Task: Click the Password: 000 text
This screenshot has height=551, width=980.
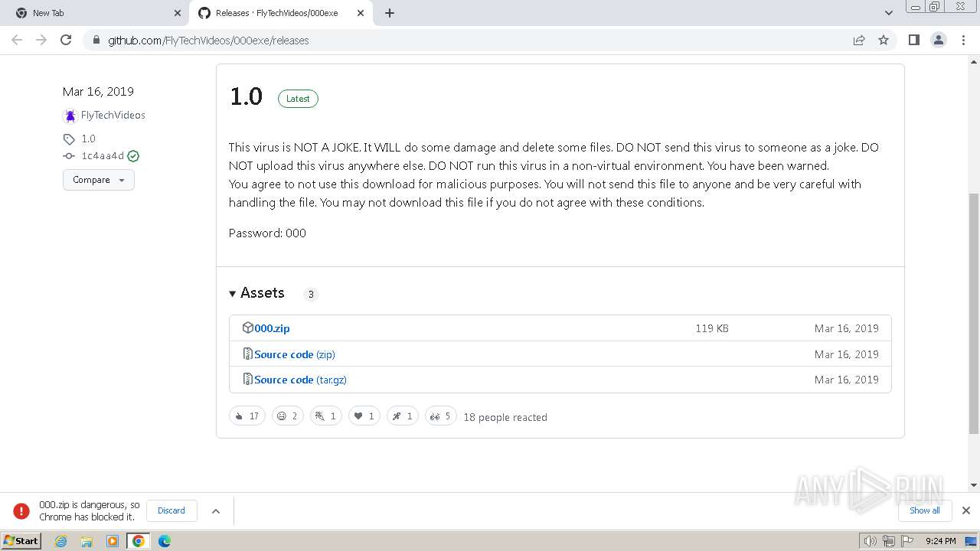Action: tap(267, 233)
